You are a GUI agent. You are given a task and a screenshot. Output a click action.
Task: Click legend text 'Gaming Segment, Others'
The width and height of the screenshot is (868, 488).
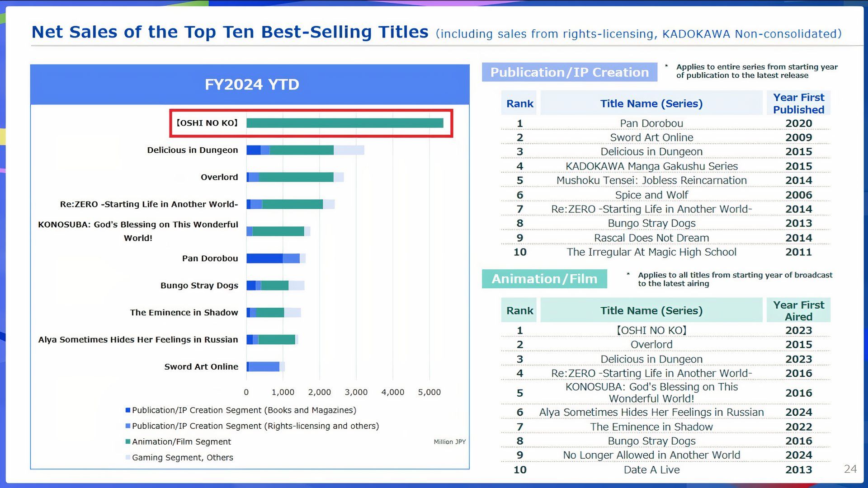click(x=183, y=458)
